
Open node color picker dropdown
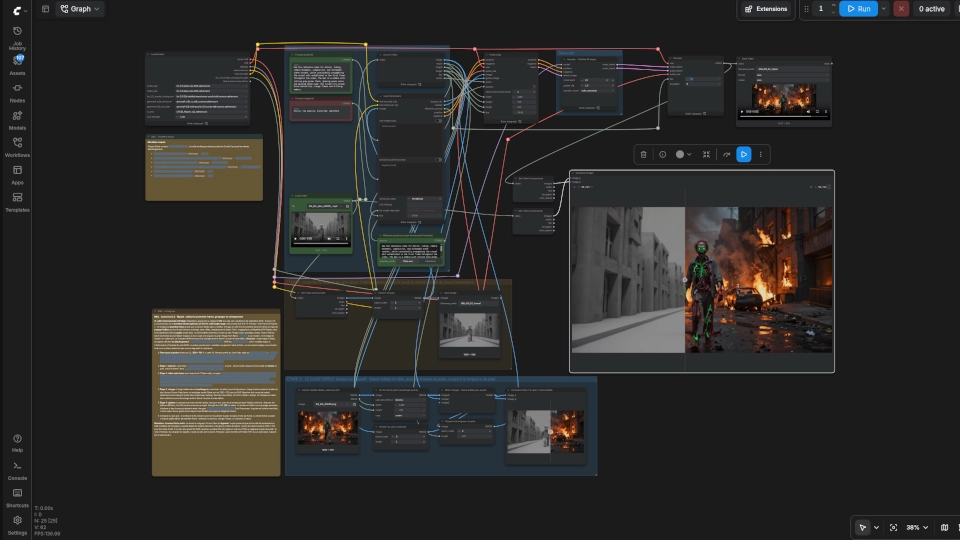683,154
